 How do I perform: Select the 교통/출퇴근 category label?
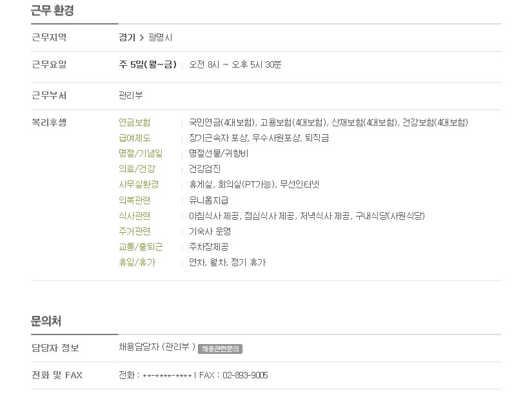pos(141,247)
